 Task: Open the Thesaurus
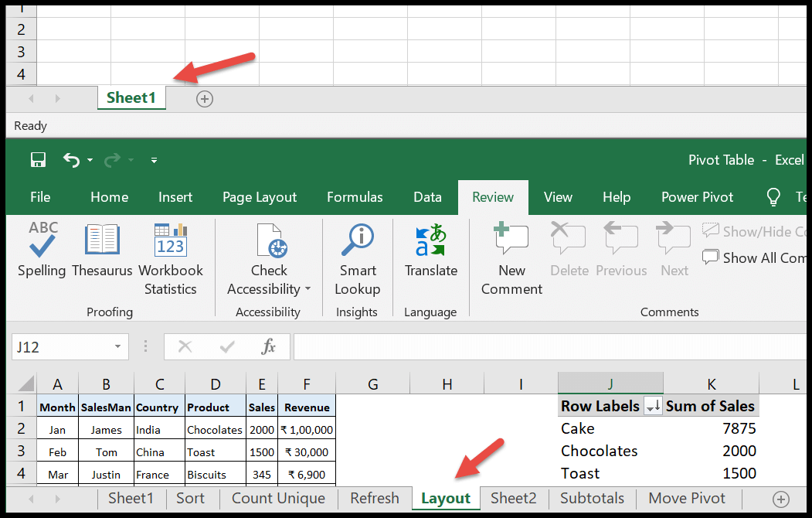pos(103,255)
